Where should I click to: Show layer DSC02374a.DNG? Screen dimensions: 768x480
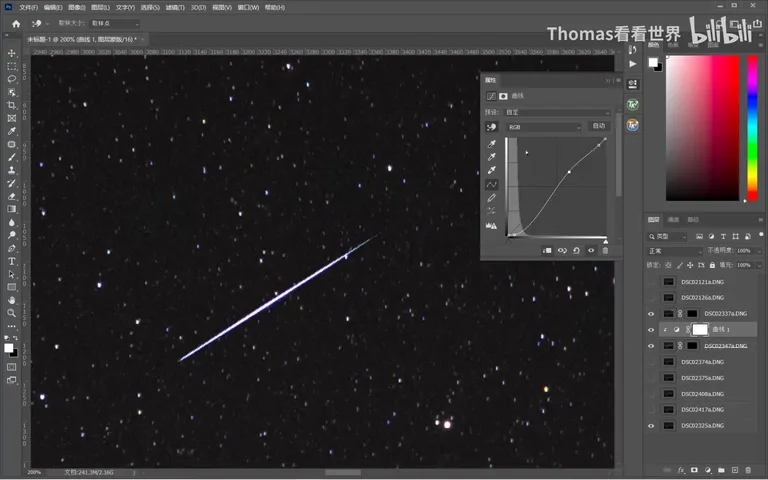[x=651, y=362]
